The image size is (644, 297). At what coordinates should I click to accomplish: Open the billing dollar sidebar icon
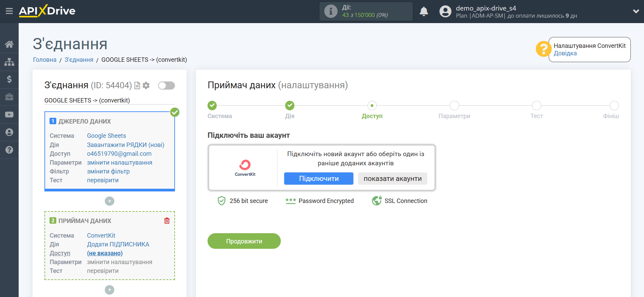pyautogui.click(x=9, y=79)
